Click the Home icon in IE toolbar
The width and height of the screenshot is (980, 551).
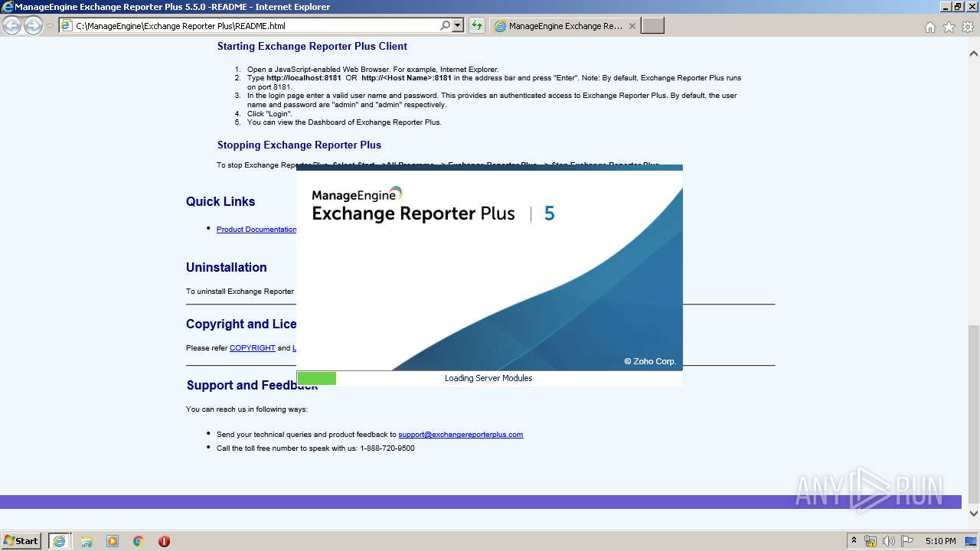click(x=929, y=27)
